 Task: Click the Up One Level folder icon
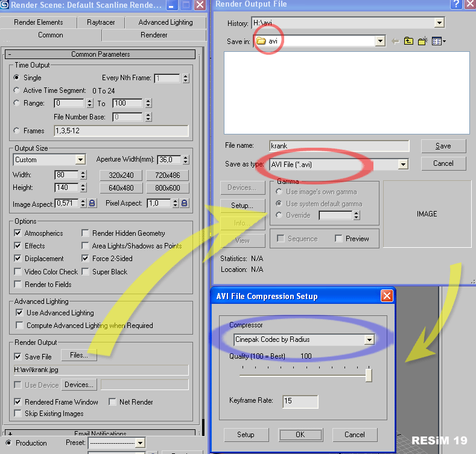[x=409, y=41]
